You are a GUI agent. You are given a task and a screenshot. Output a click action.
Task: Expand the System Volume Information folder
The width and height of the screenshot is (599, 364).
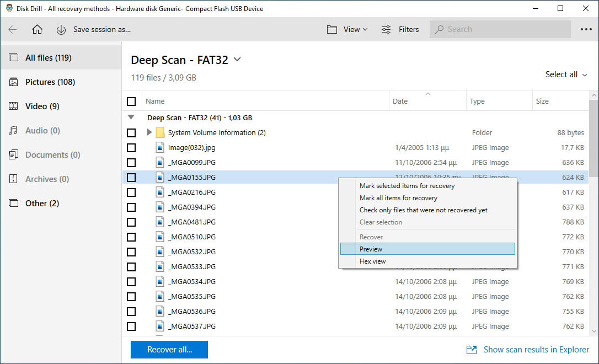coord(149,132)
